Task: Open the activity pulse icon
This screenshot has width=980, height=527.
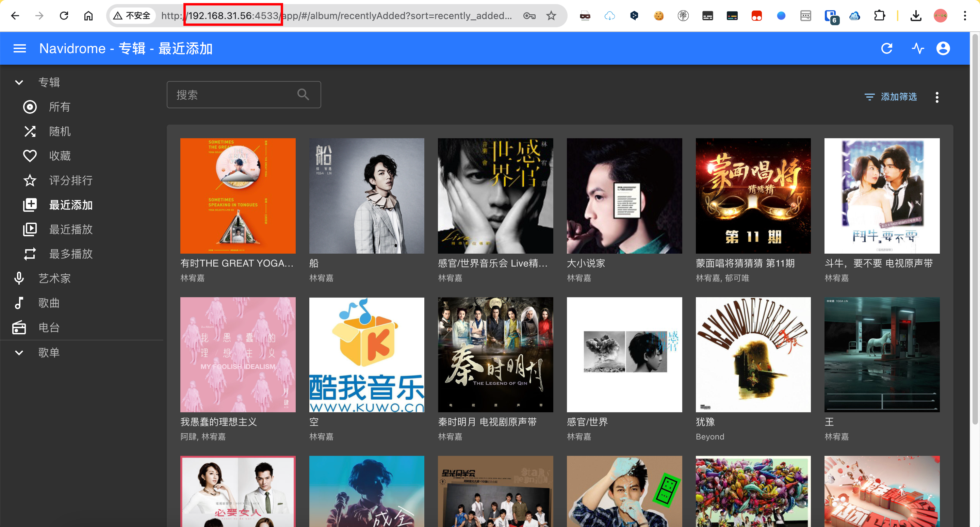Action: click(918, 48)
